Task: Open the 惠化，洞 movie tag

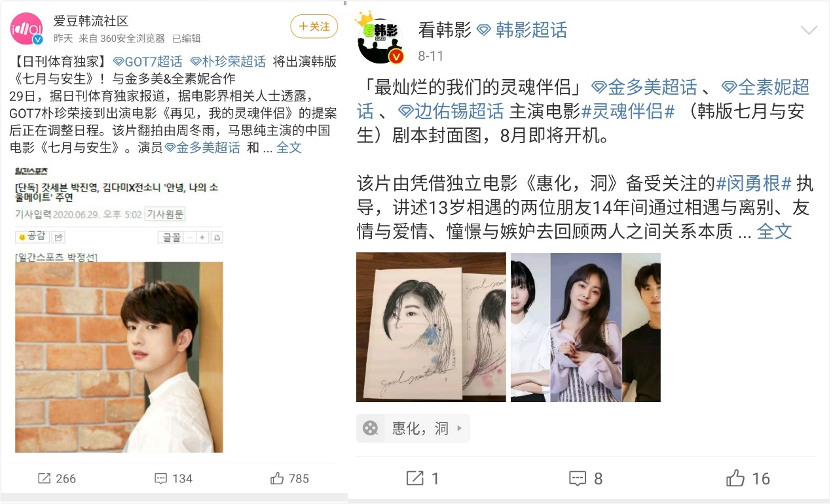Action: (413, 428)
